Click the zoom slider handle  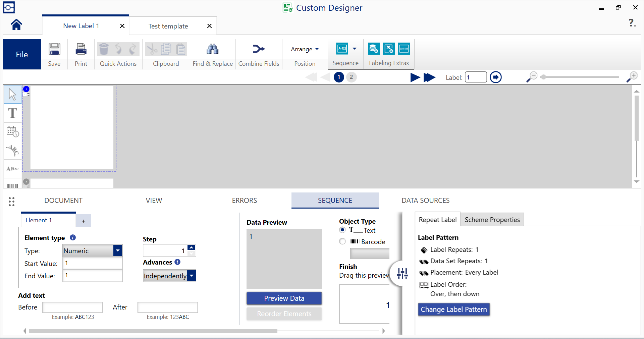point(543,77)
